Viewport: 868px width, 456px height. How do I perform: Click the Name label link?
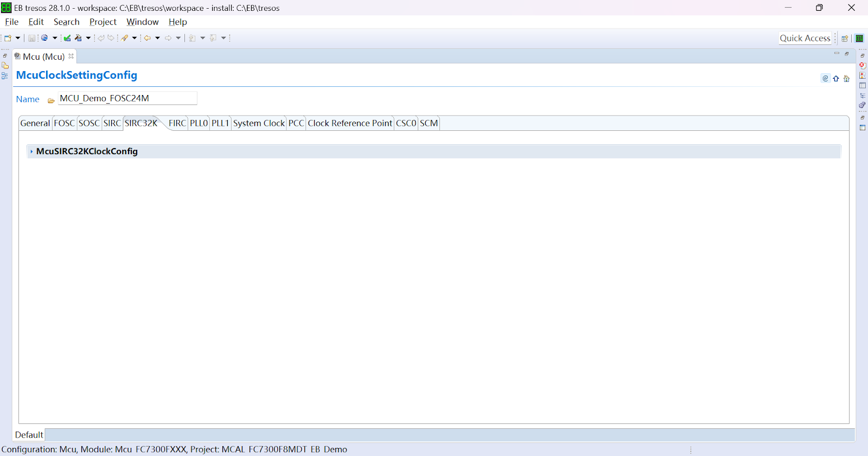point(28,99)
